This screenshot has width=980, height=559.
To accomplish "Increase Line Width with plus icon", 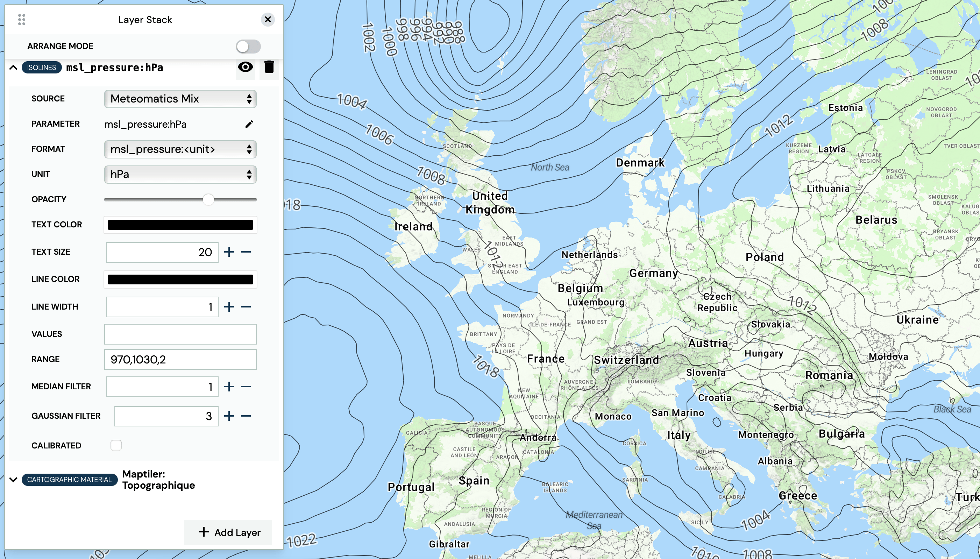I will (229, 307).
